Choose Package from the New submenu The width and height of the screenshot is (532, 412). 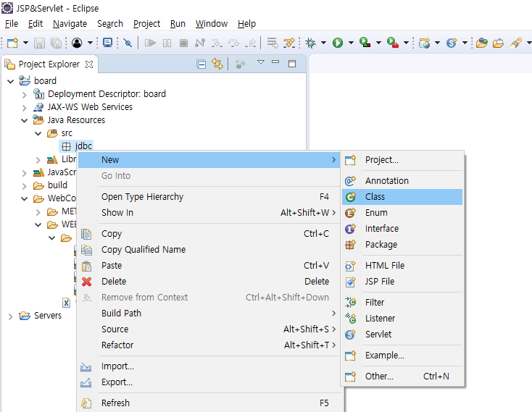[x=402, y=245]
